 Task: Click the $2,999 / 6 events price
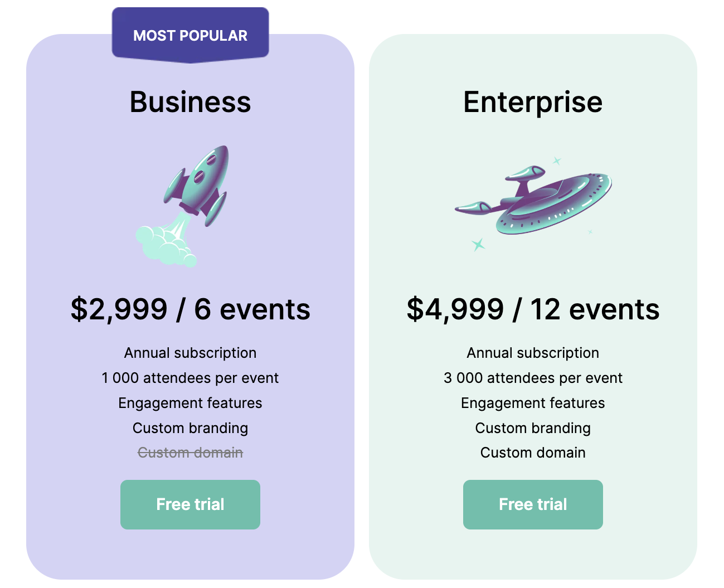coord(190,309)
